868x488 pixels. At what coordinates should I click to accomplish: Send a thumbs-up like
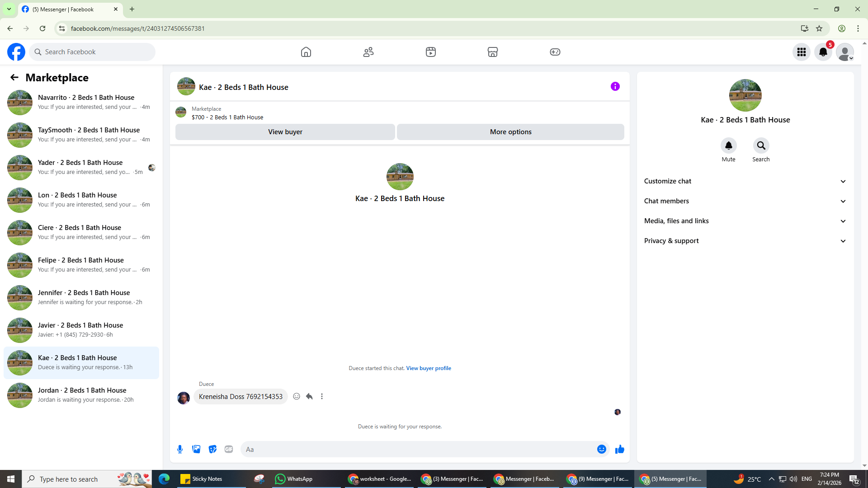tap(619, 449)
